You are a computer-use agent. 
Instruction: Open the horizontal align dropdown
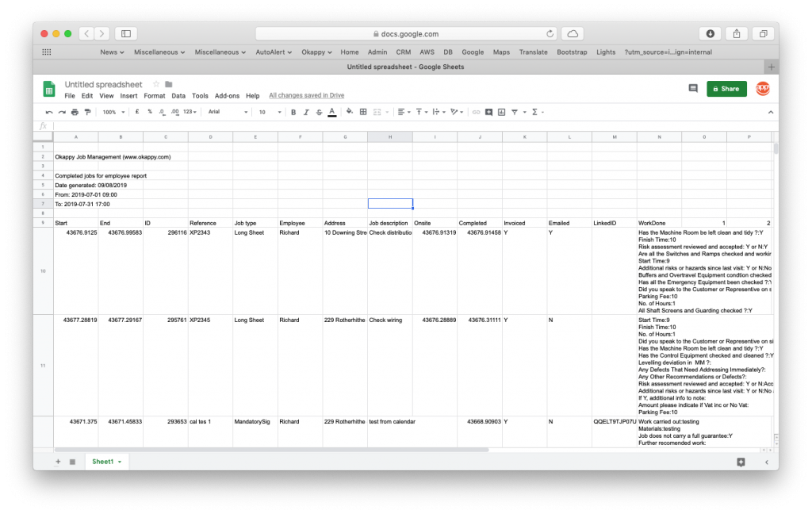point(404,112)
